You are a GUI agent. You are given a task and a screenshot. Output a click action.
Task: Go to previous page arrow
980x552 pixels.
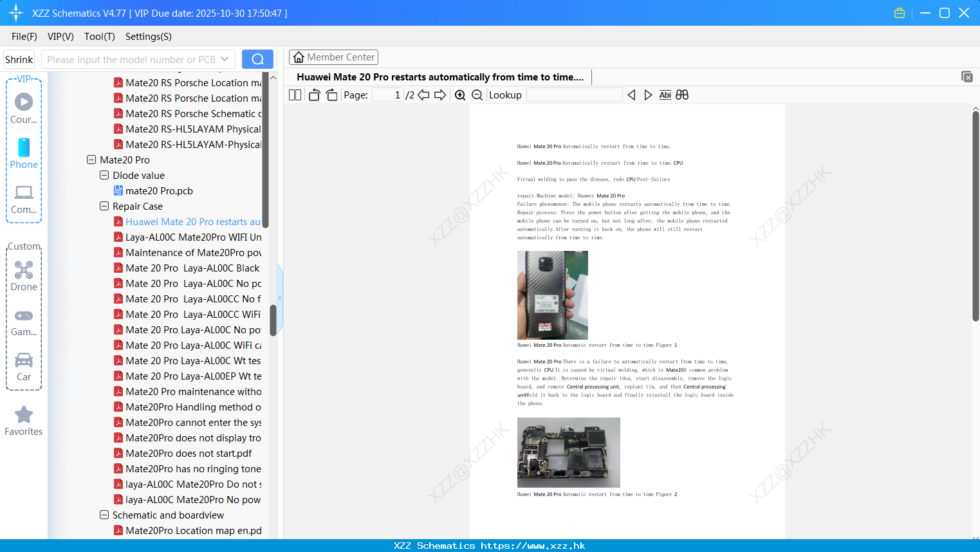tap(423, 95)
